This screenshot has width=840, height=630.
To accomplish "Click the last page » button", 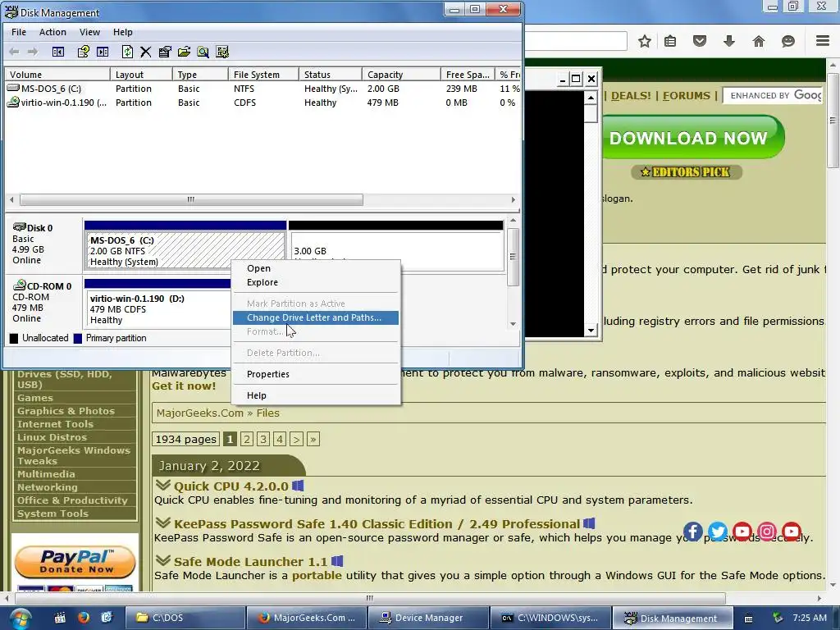I will tap(313, 440).
